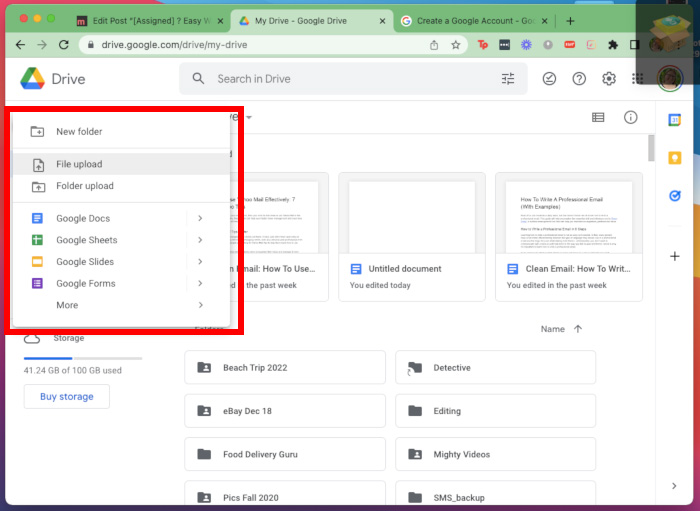Open the eBay Dec 18 folder

click(x=285, y=411)
